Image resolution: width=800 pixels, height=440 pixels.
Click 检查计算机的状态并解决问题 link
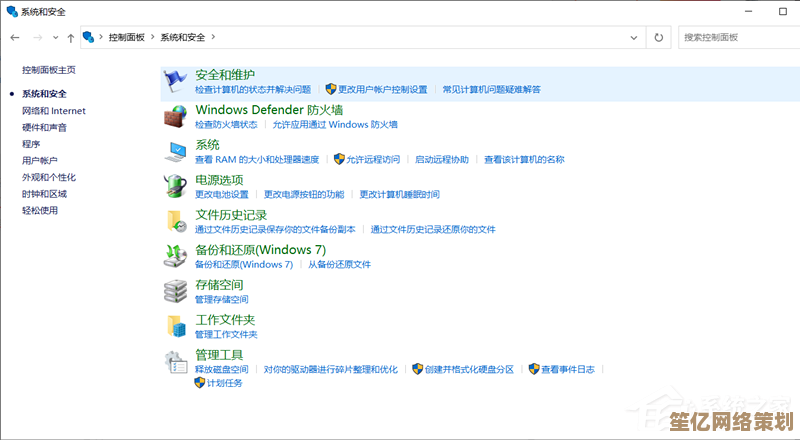[x=253, y=89]
